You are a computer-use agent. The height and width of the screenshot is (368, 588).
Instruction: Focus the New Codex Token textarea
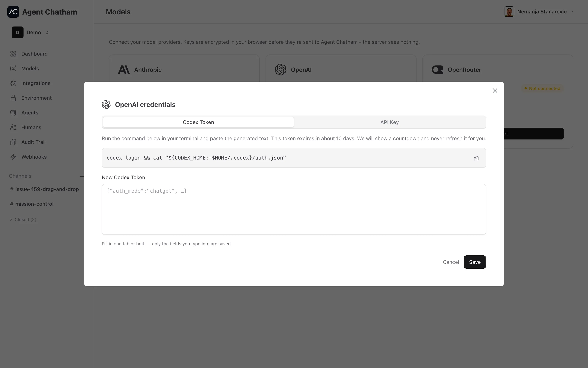(294, 209)
